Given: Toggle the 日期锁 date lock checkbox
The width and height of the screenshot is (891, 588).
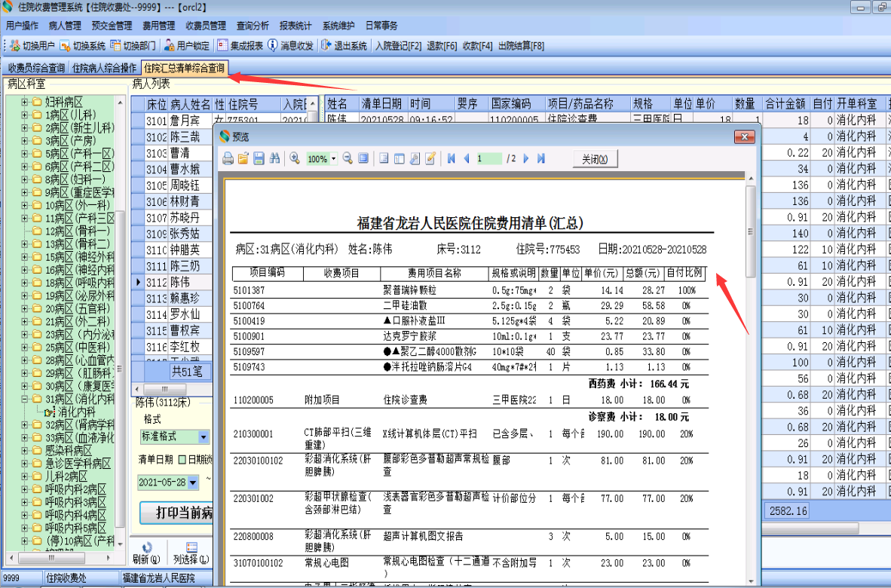Looking at the screenshot, I should pos(182,460).
